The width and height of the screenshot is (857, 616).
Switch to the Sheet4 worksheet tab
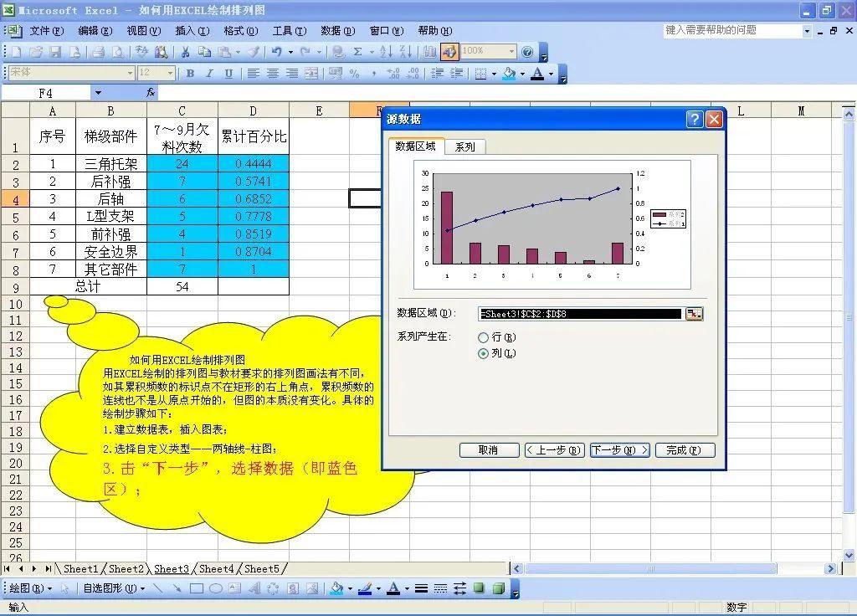216,568
